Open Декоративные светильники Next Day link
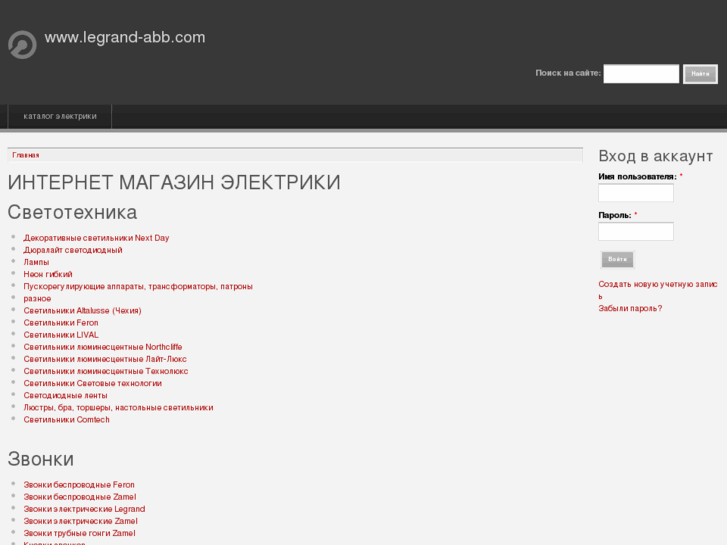 (96, 238)
